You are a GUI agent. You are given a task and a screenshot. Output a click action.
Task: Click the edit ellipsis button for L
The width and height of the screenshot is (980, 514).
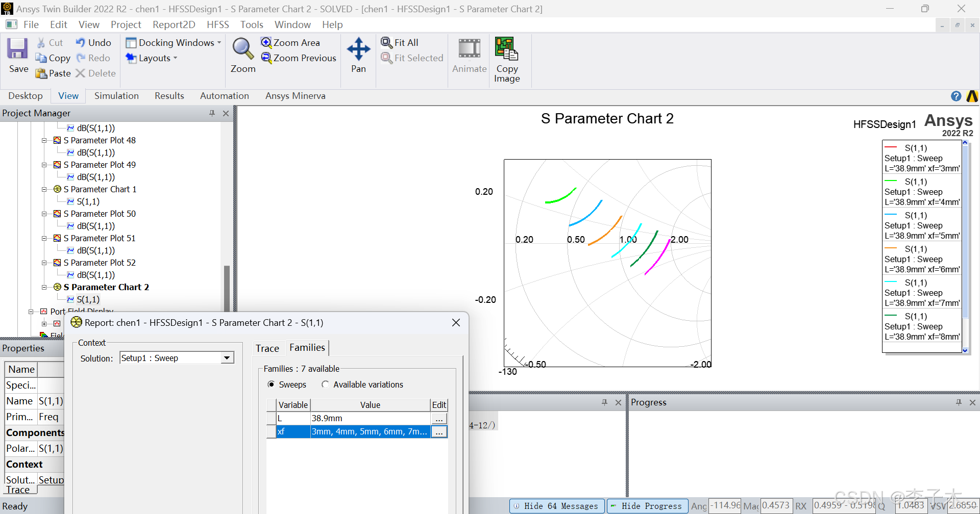[x=439, y=418]
